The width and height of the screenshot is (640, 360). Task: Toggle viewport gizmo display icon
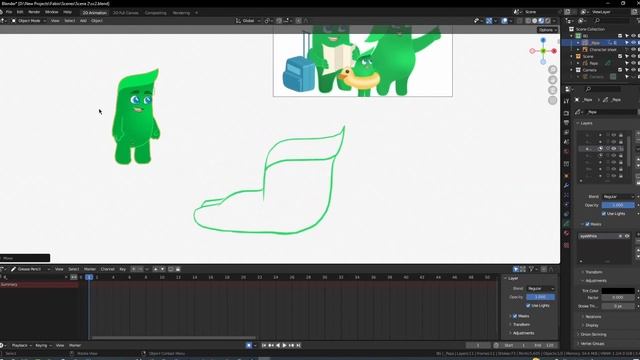[489, 20]
